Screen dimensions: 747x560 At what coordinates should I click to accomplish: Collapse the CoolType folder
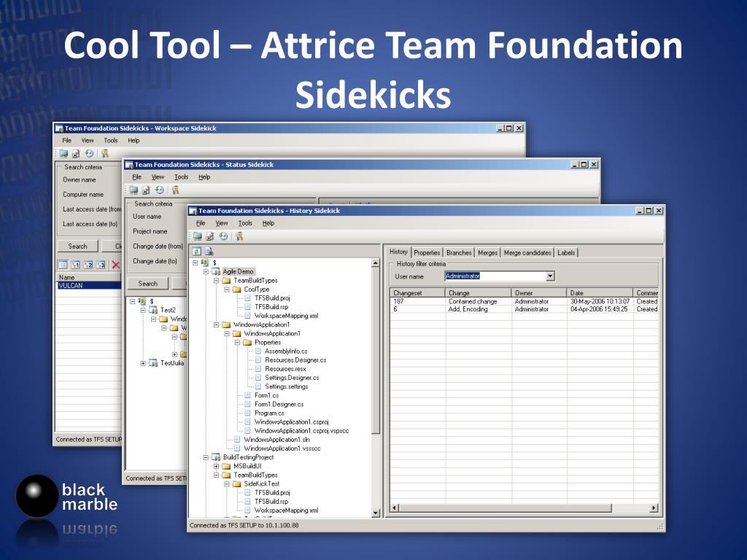[227, 289]
